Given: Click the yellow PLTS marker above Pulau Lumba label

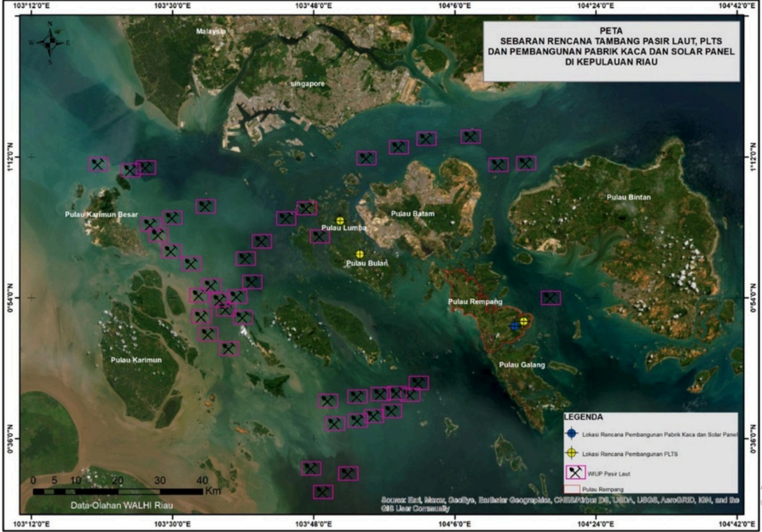Looking at the screenshot, I should pos(341,220).
